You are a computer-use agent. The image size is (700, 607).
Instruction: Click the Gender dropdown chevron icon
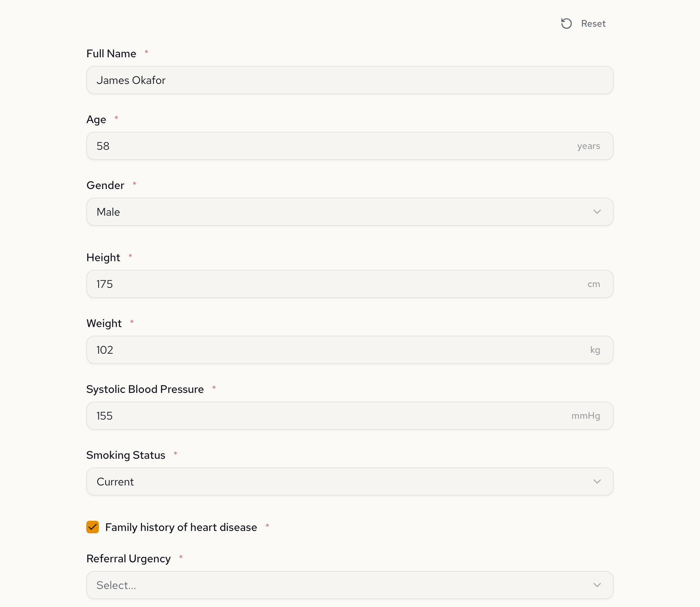[597, 212]
